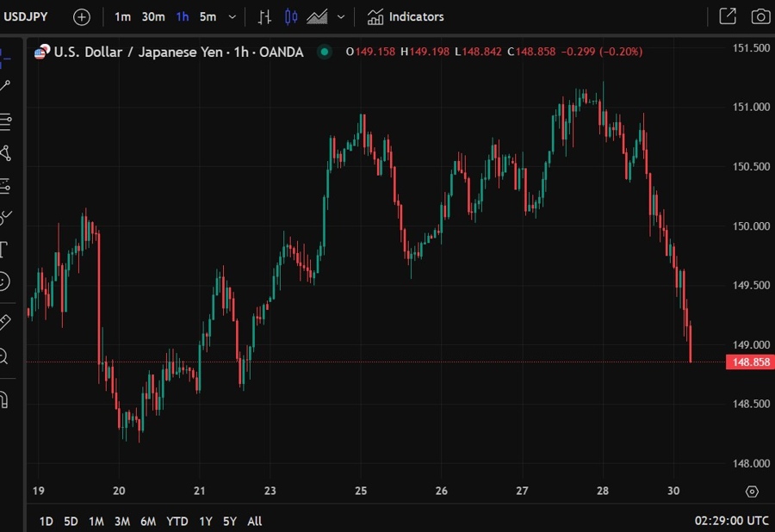
Task: Select the Text tool in left sidebar
Action: coord(4,250)
